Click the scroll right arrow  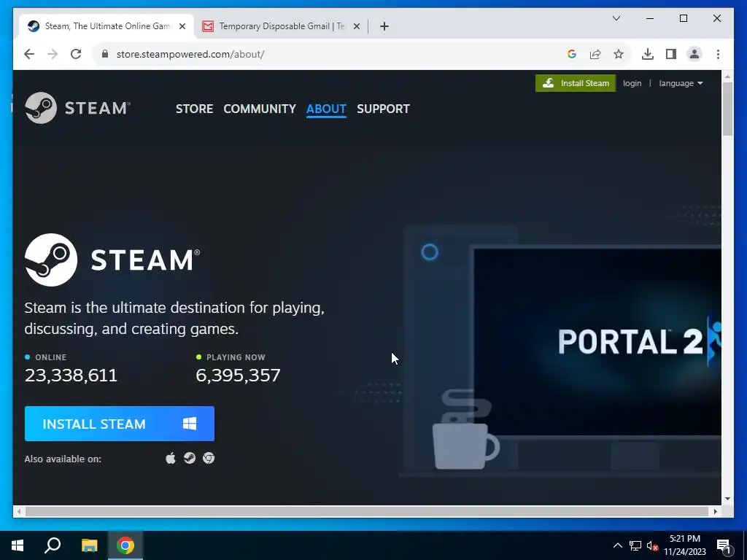[x=715, y=511]
